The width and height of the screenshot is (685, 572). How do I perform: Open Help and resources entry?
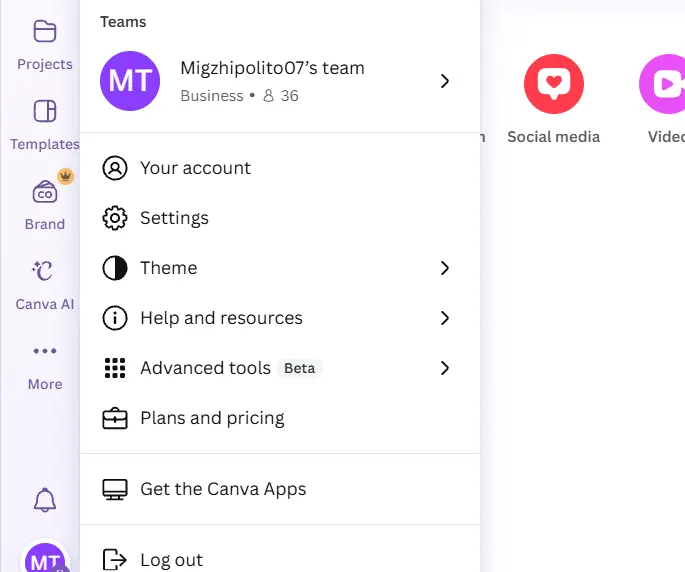click(x=280, y=318)
